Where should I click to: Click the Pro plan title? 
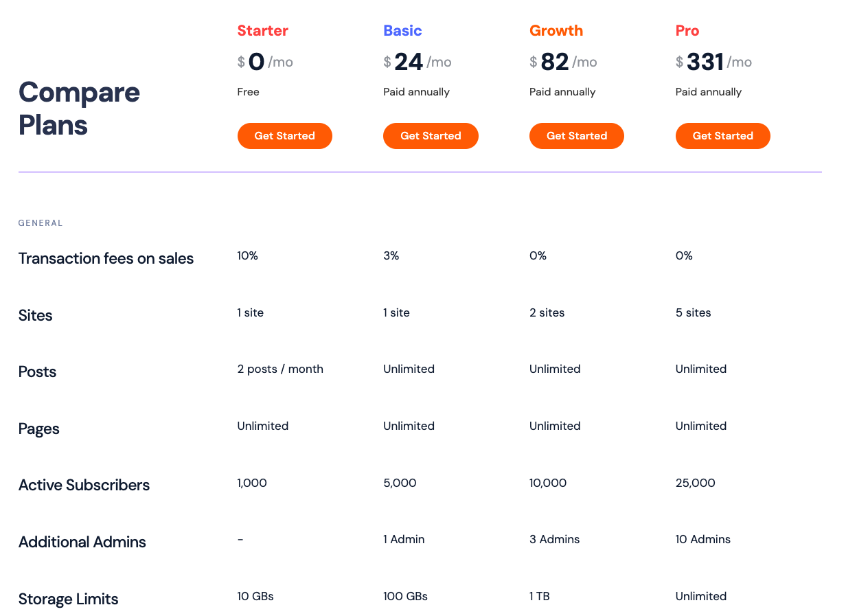687,31
